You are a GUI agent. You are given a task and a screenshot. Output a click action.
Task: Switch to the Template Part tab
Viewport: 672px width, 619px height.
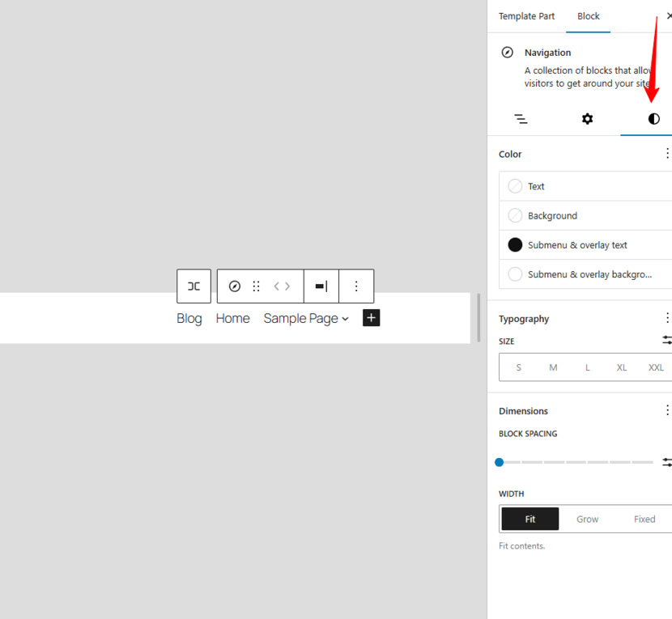[x=526, y=16]
